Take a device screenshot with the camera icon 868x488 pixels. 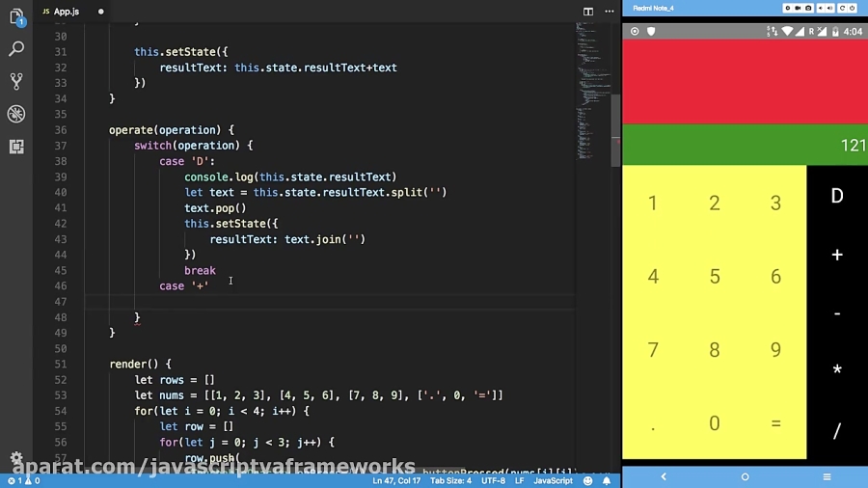click(808, 9)
